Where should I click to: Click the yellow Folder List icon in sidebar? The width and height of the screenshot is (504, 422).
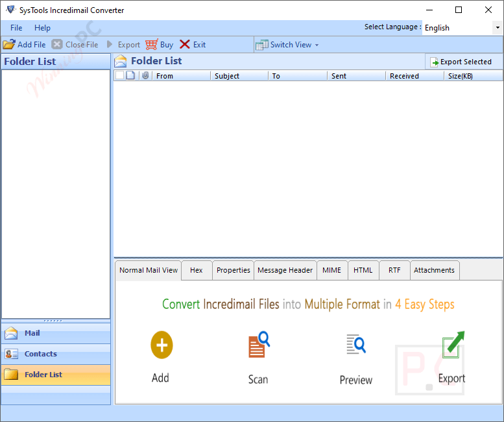click(x=11, y=375)
